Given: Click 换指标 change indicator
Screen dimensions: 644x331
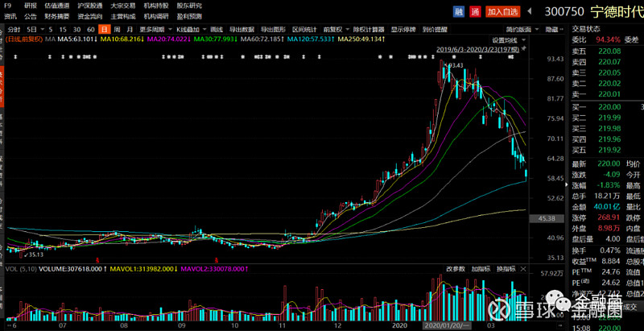Looking at the screenshot, I should tap(506, 269).
